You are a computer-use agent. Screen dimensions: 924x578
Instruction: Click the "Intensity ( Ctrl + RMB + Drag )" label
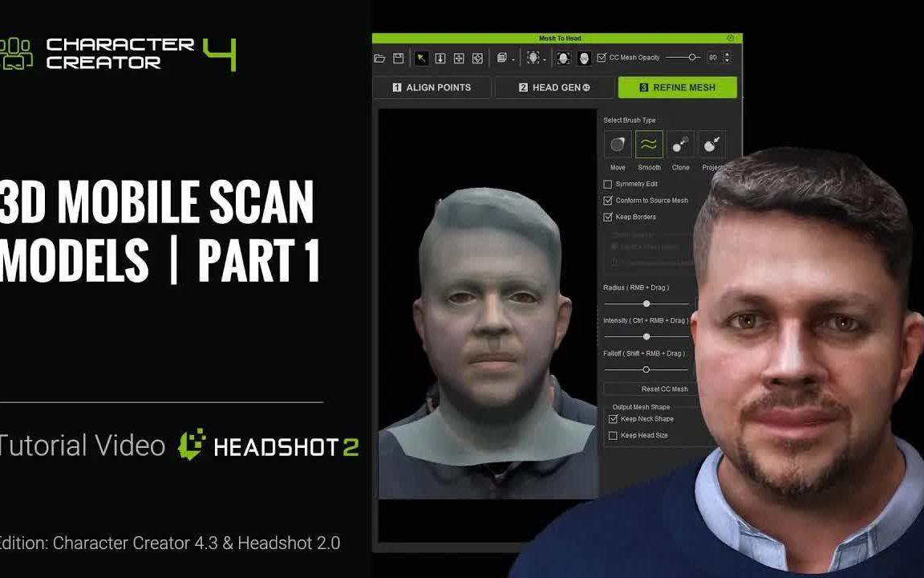coord(646,321)
